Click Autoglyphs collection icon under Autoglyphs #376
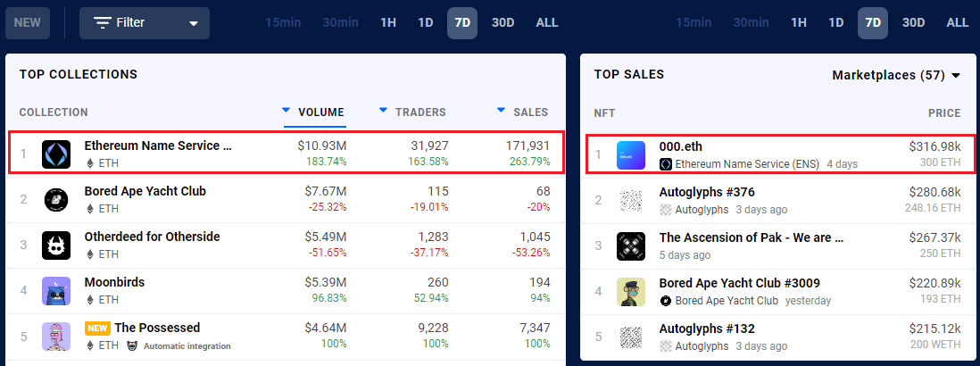This screenshot has width=980, height=366. [x=666, y=210]
